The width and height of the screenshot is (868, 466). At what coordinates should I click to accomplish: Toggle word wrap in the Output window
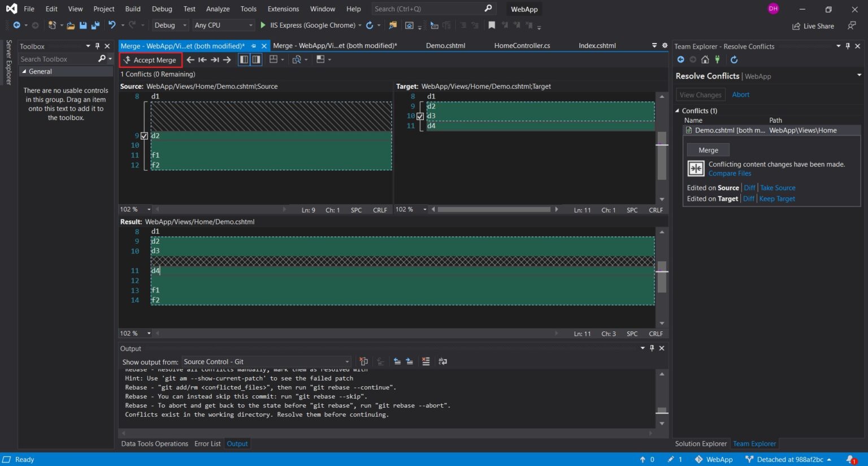tap(442, 361)
